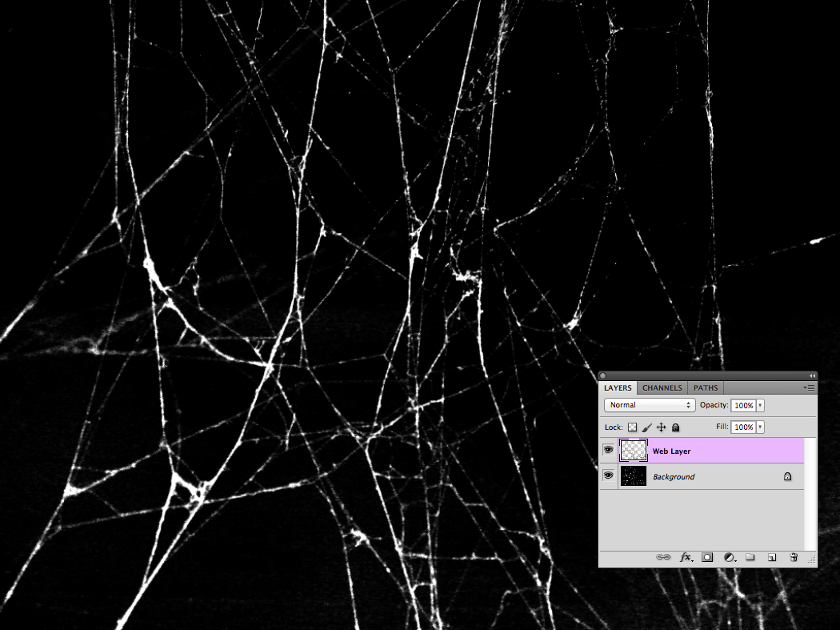Viewport: 840px width, 630px height.
Task: Click the Fill label
Action: (x=722, y=426)
